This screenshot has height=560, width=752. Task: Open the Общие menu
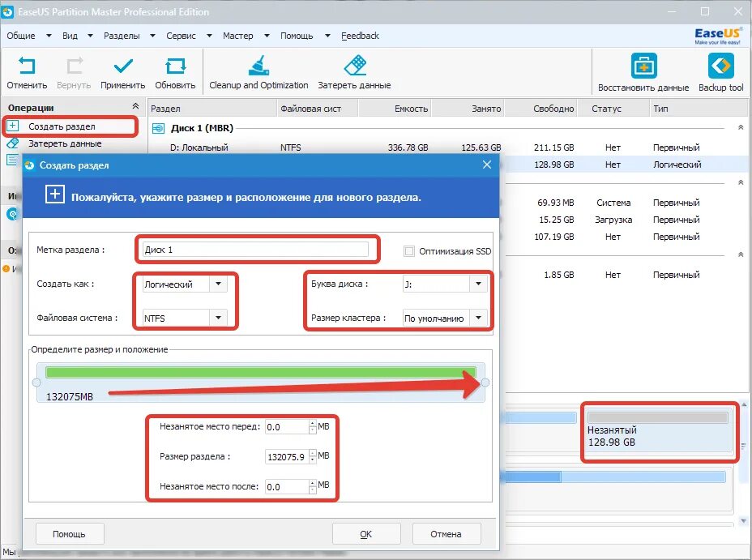[21, 36]
